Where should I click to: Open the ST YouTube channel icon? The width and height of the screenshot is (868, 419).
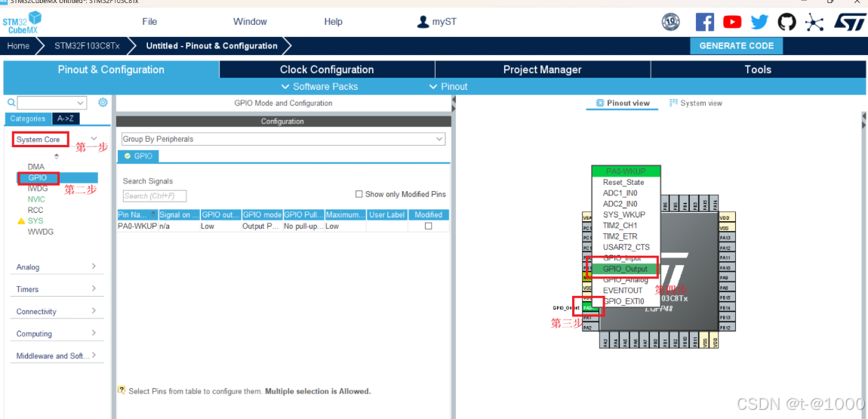pyautogui.click(x=732, y=22)
